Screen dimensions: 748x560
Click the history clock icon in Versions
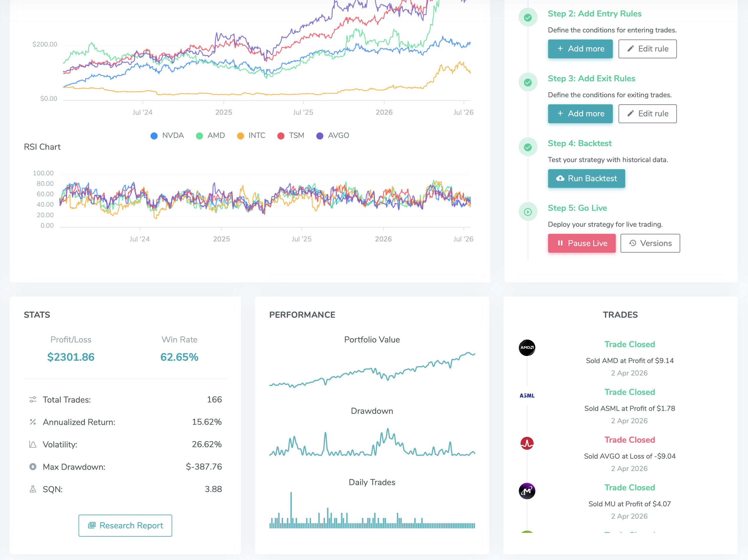(x=633, y=243)
